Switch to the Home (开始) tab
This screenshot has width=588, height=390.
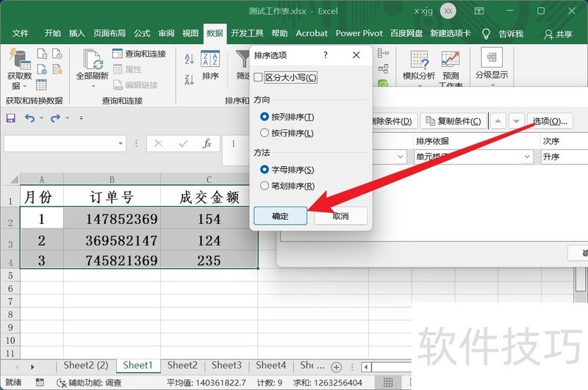point(52,33)
